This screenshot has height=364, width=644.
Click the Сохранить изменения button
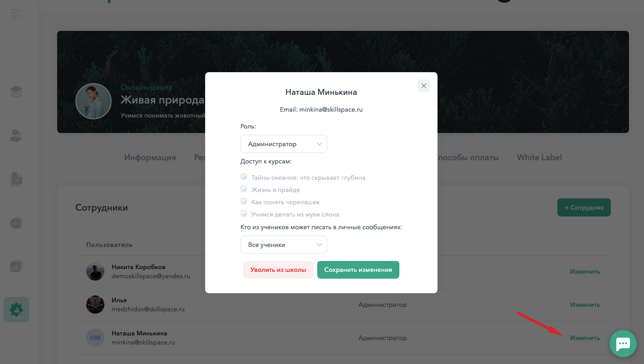358,270
